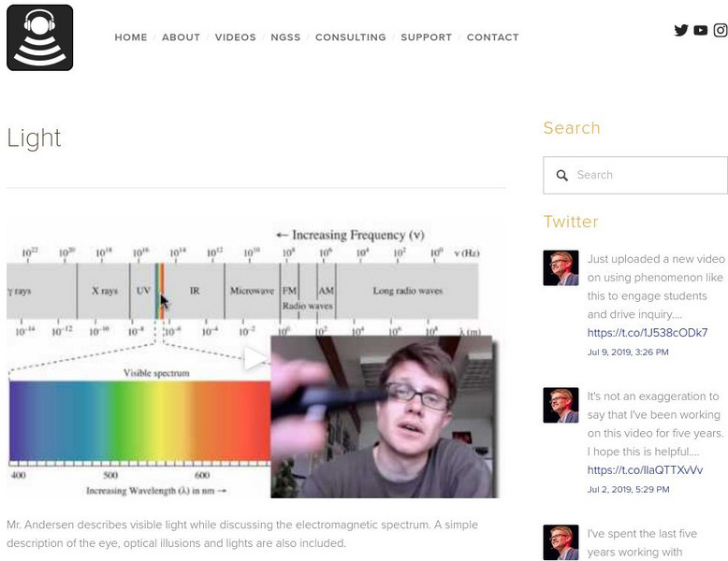Open the Consulting menu item
The height and width of the screenshot is (561, 728).
point(351,37)
